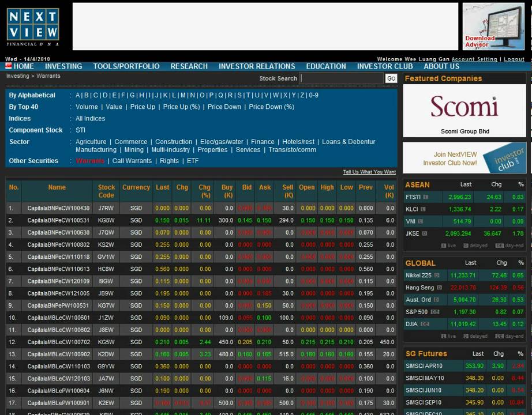
Task: Sort table by the Last column header
Action: coord(162,187)
